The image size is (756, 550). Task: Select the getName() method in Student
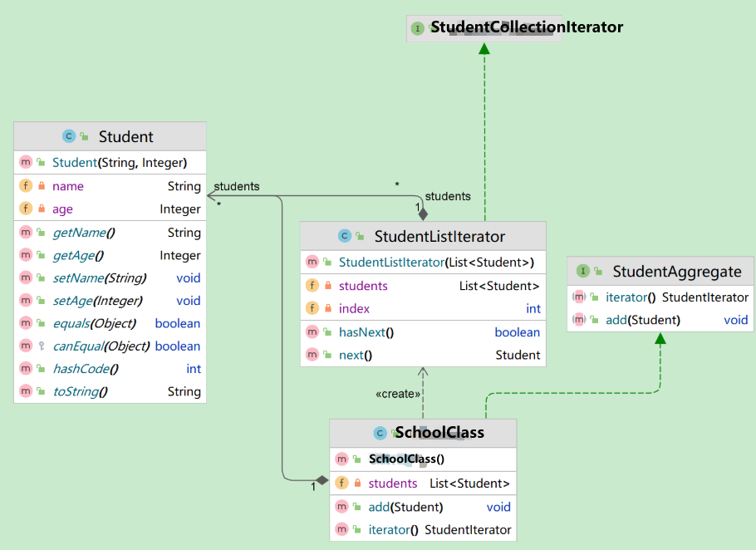(83, 233)
